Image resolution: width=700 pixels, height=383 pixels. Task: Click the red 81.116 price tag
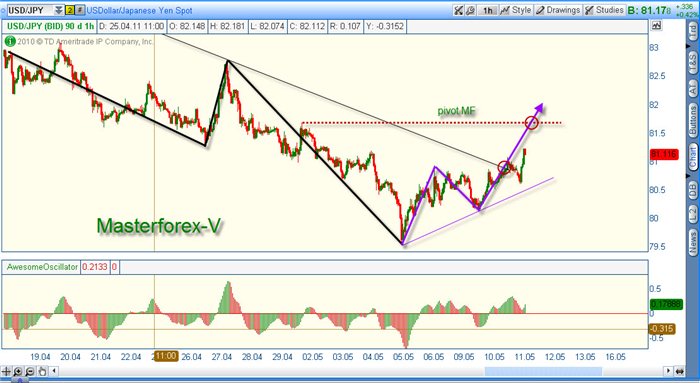point(664,154)
